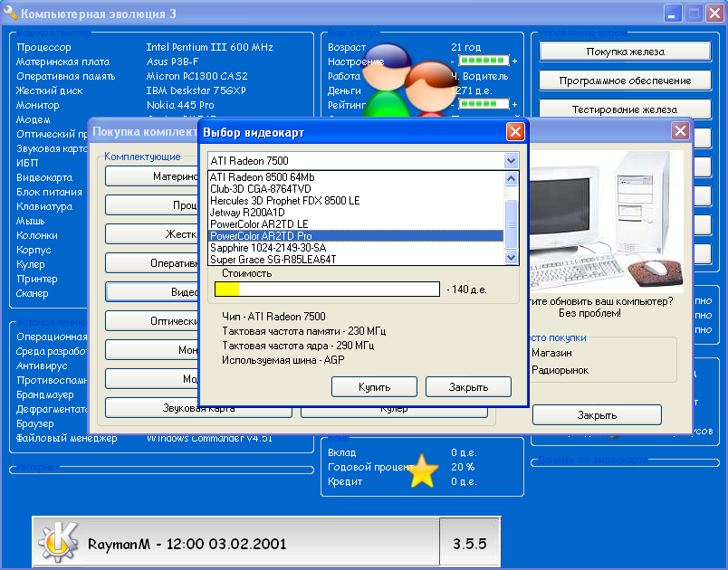Choose Hercules 3D Prophet FDX 8500 LE

point(356,200)
